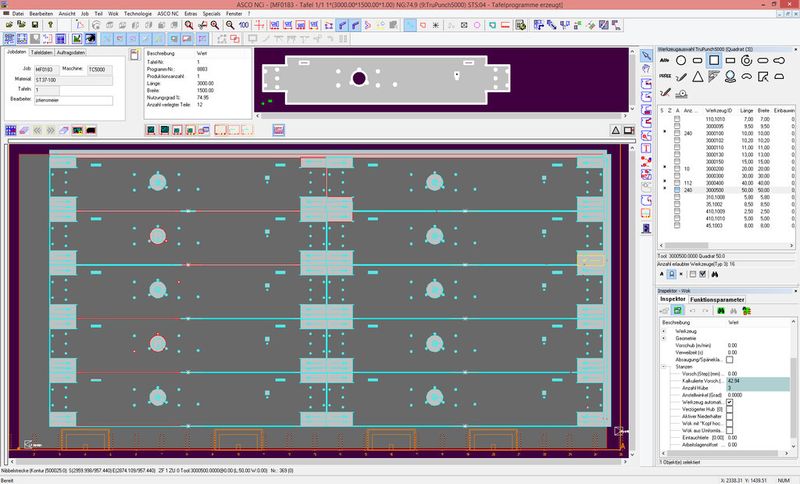This screenshot has height=484, width=800.
Task: Select the rounded-rectangle tool shape
Action: (x=697, y=60)
